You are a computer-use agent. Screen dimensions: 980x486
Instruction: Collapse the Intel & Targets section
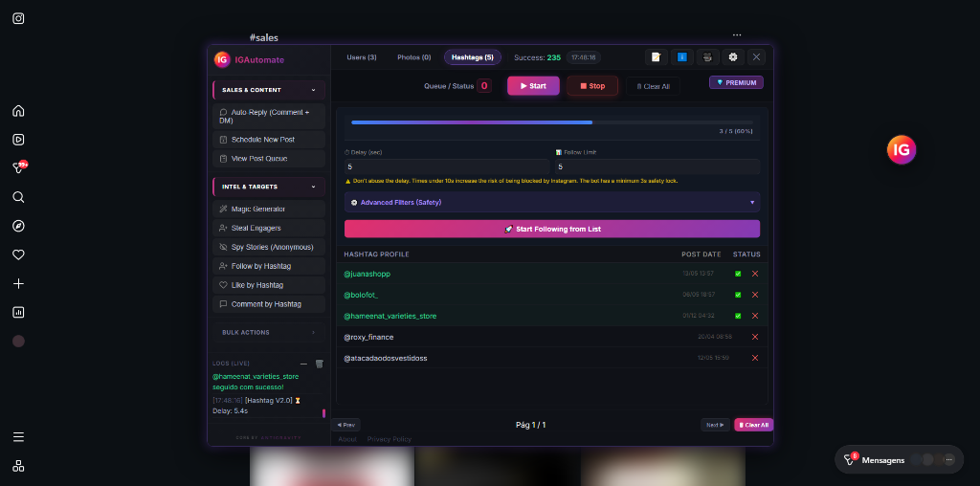point(269,187)
